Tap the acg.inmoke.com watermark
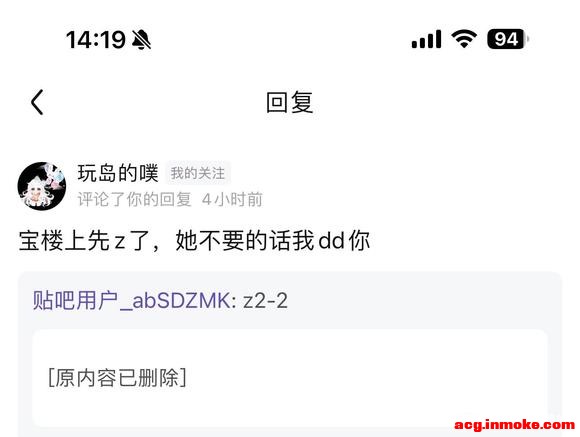The height and width of the screenshot is (437, 580). 515,424
